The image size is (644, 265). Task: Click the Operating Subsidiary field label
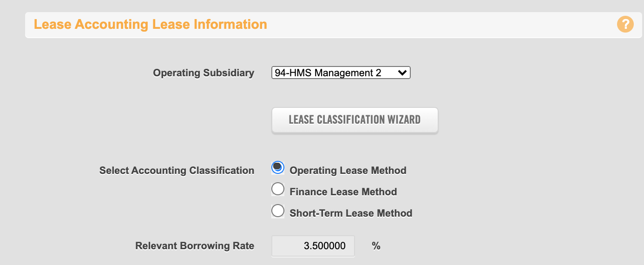tap(204, 73)
